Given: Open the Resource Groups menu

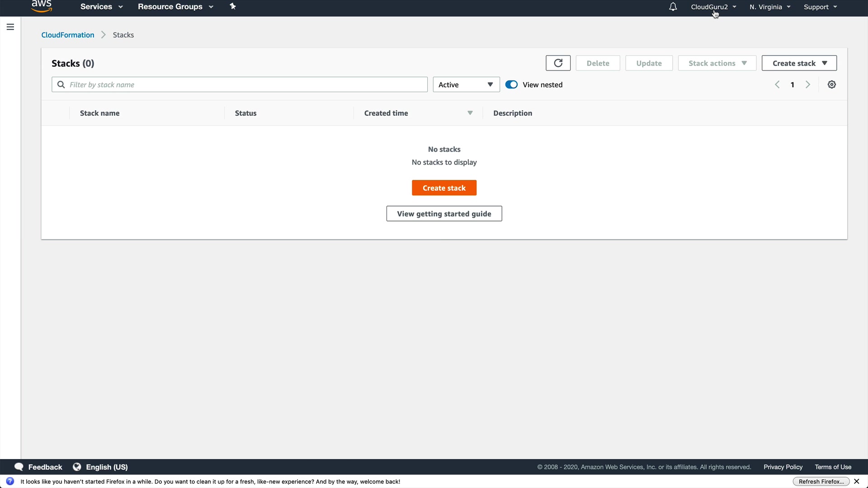Looking at the screenshot, I should click(x=175, y=7).
